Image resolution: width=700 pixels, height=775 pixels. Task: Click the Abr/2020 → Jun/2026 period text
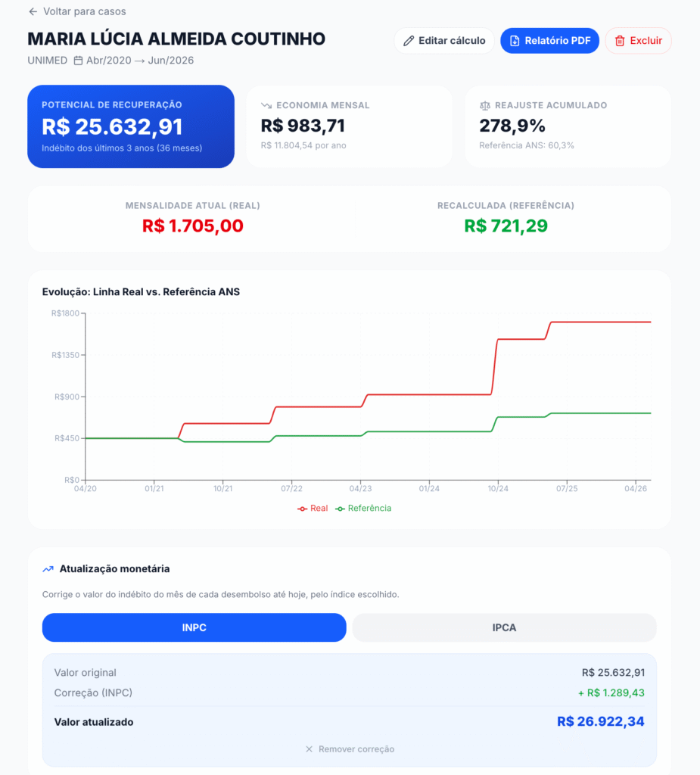(x=140, y=61)
